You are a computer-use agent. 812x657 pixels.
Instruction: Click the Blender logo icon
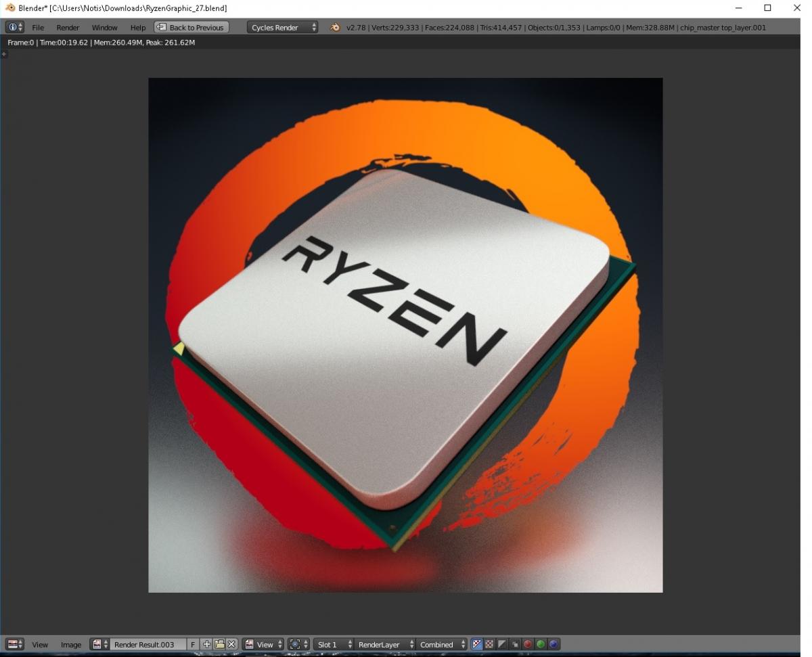[x=335, y=28]
